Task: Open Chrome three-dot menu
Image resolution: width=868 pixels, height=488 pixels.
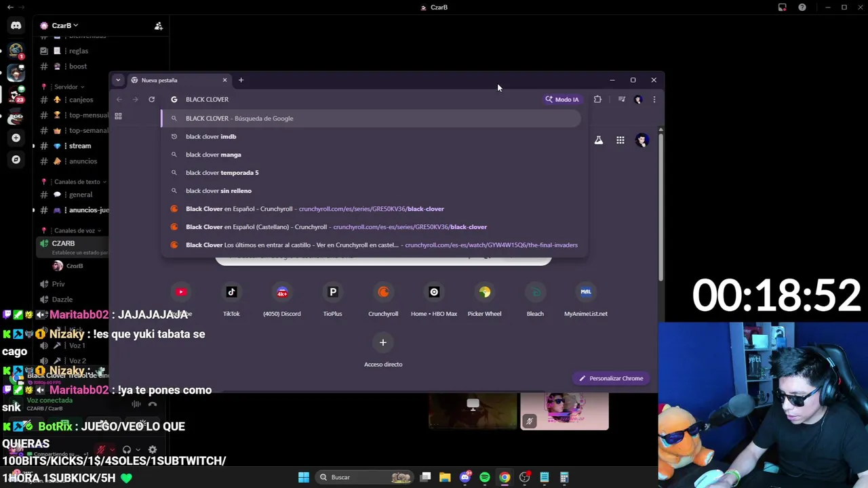Action: coord(654,100)
